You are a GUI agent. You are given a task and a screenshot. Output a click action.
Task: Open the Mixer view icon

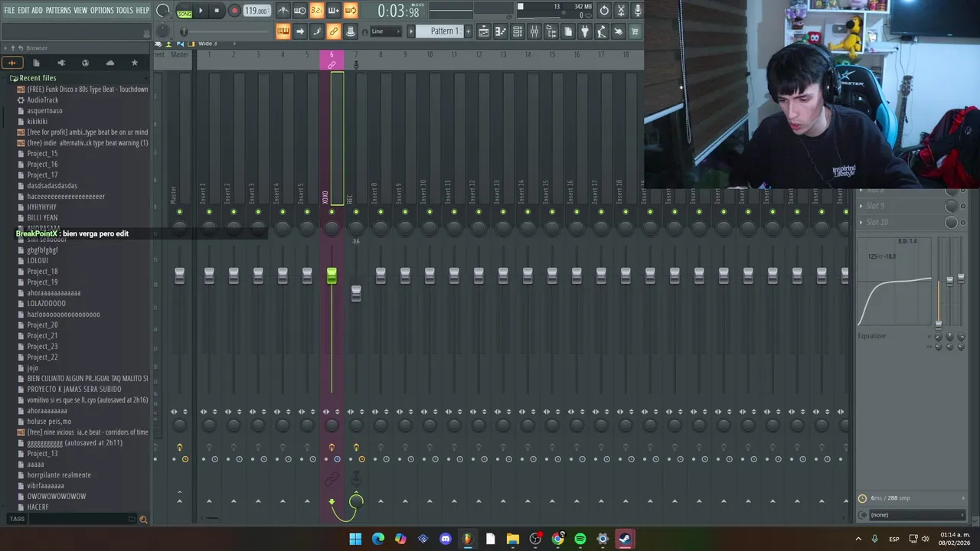[534, 31]
